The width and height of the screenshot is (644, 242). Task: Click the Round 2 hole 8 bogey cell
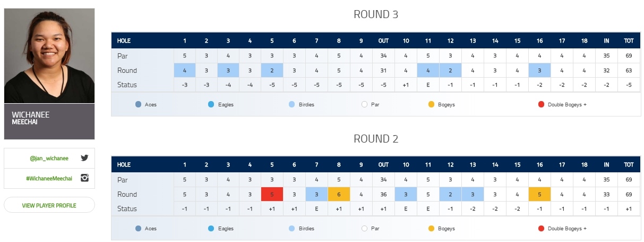click(x=339, y=194)
